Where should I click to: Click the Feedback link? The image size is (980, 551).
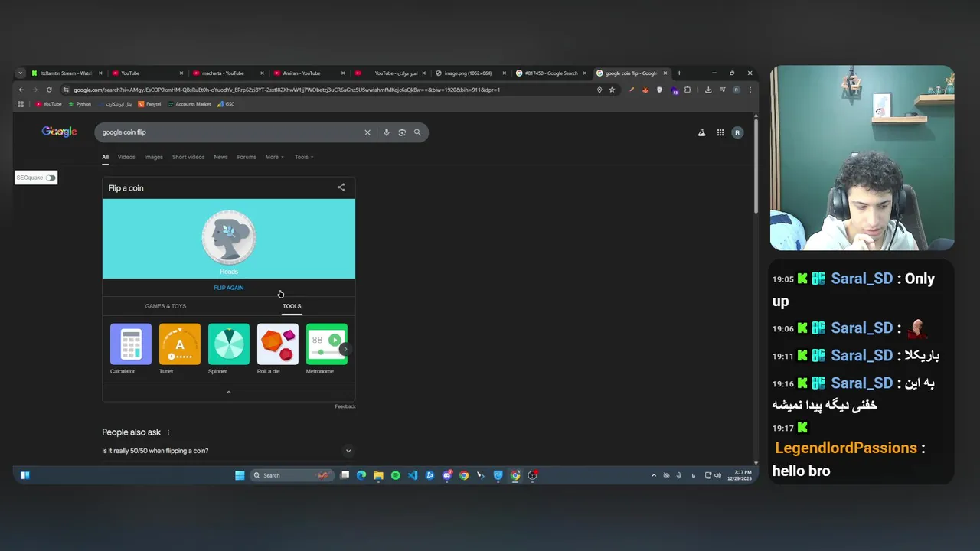pos(345,406)
